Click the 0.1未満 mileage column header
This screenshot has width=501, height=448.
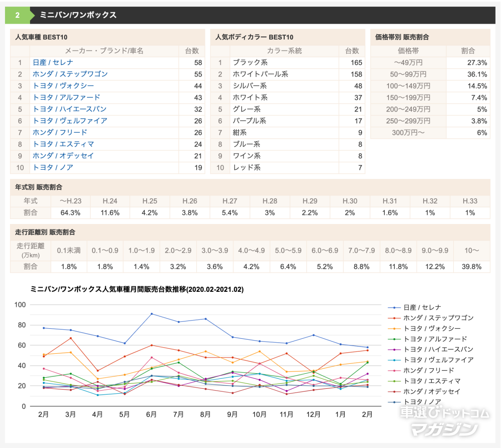tap(69, 250)
